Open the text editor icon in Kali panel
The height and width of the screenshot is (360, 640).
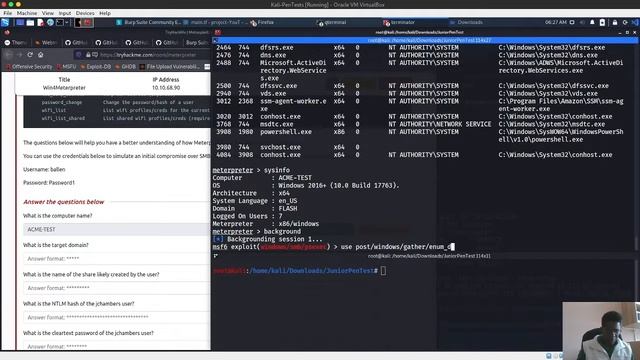click(x=40, y=23)
